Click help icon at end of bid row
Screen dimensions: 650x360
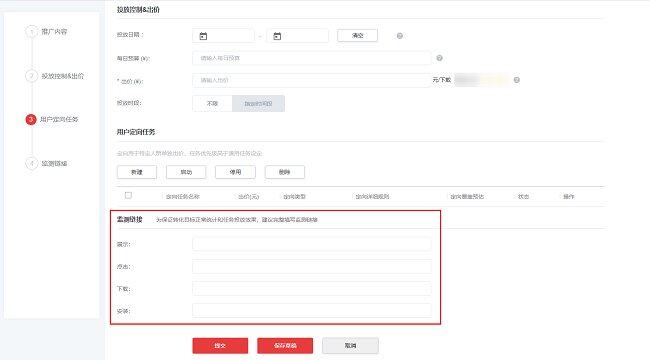pyautogui.click(x=517, y=80)
